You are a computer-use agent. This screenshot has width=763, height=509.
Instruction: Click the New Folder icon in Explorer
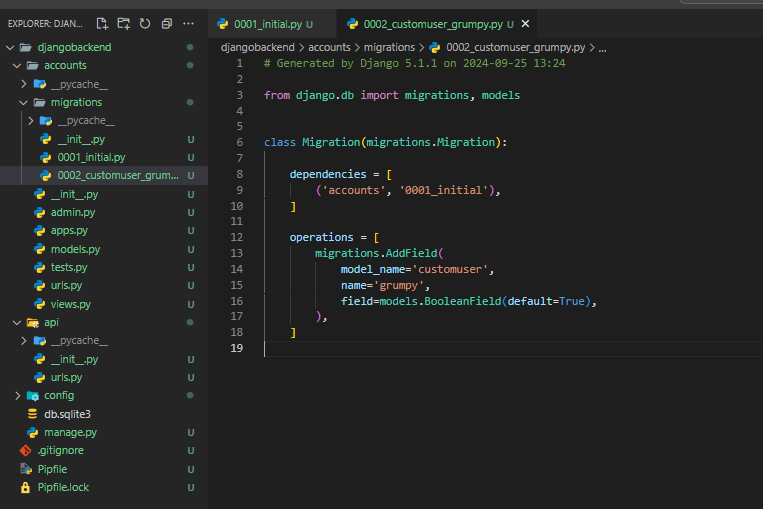pos(124,23)
